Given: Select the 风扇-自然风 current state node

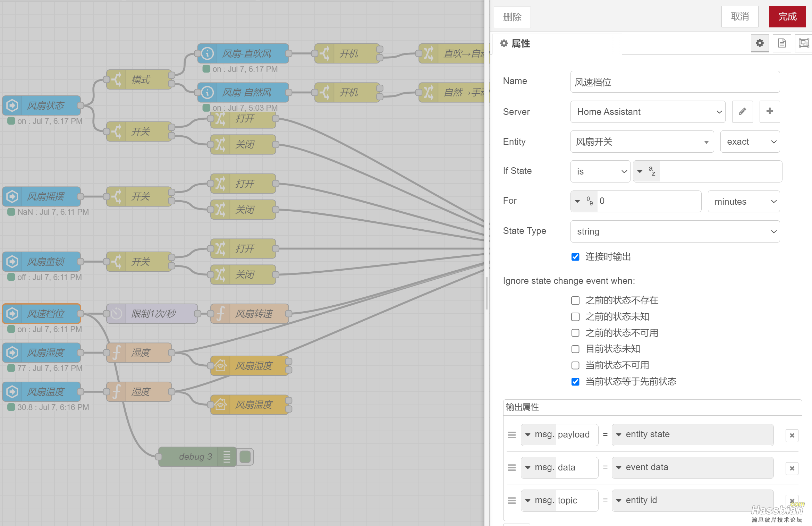Looking at the screenshot, I should tap(243, 92).
